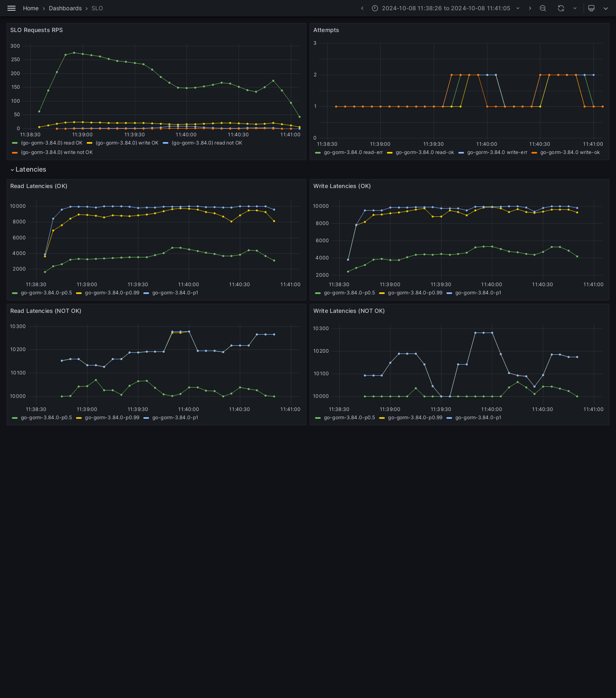Click the peak point of read OK RPS line
Viewport: 616px width, 698px height.
[74, 53]
